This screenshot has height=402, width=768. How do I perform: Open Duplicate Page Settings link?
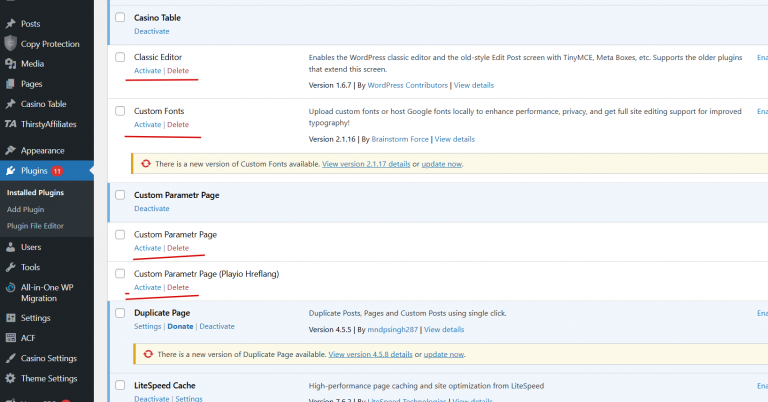[x=147, y=326]
